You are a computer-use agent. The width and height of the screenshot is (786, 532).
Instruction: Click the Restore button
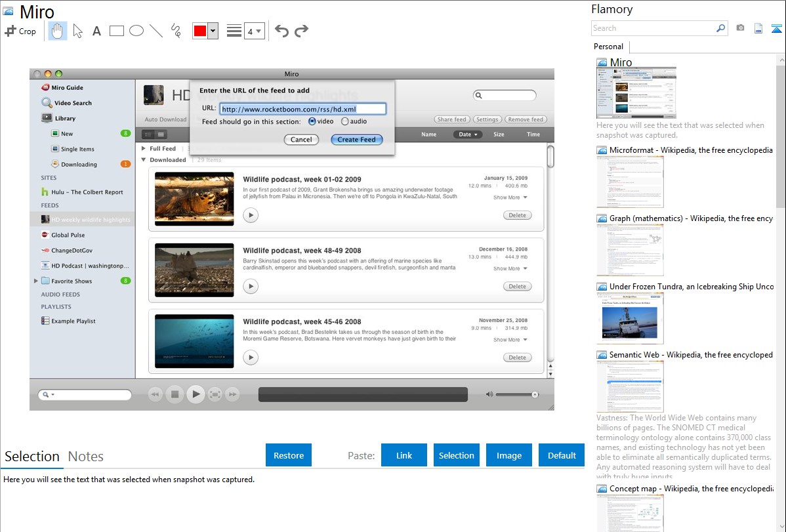[289, 455]
